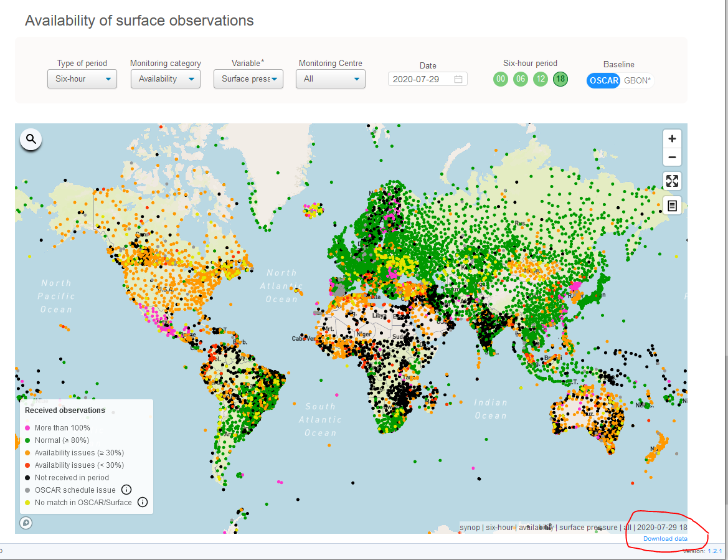Screen dimensions: 728x560
Task: Click the pink More than 100% legend dot
Action: (x=27, y=428)
